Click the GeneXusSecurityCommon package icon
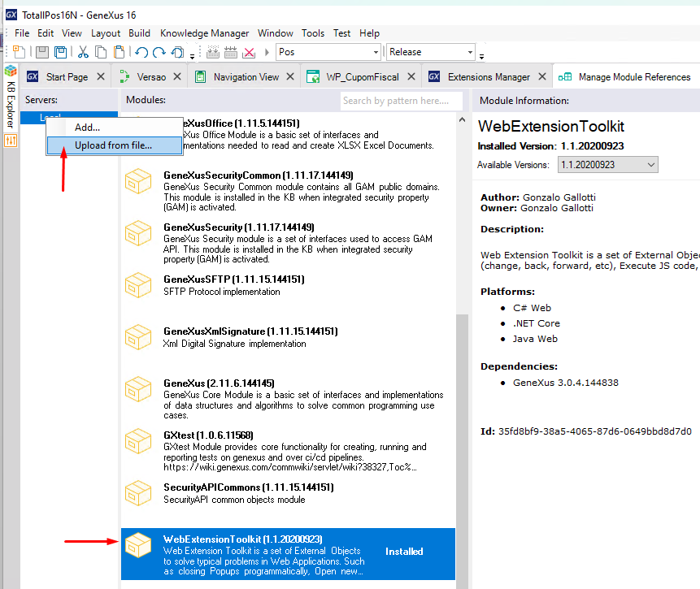 138,181
